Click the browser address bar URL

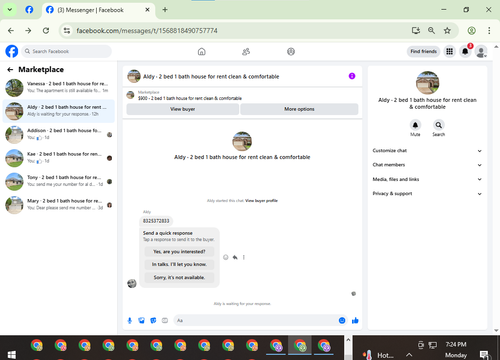click(147, 31)
